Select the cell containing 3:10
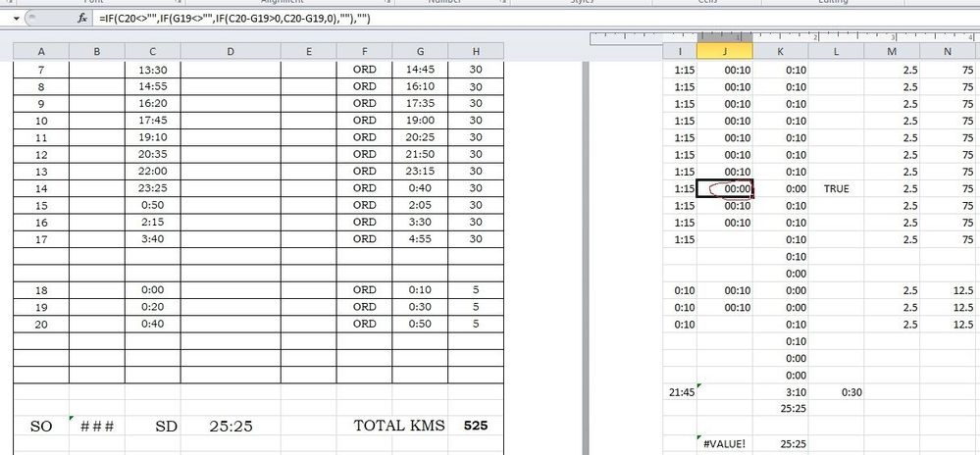Image resolution: width=980 pixels, height=455 pixels. 781,392
